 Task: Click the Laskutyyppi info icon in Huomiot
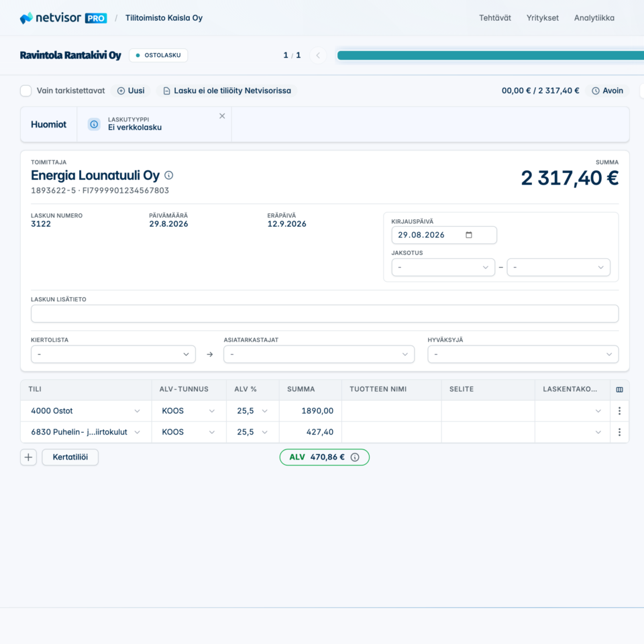click(x=94, y=124)
